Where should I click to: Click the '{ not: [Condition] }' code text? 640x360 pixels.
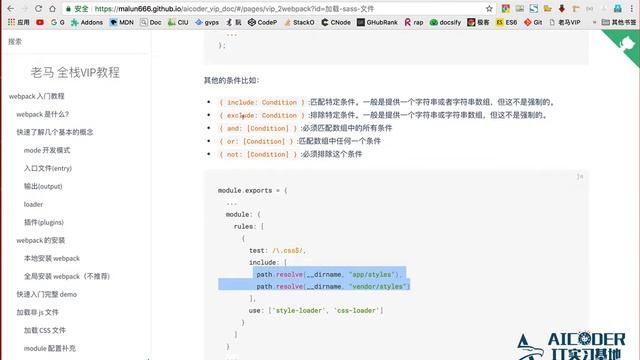tap(258, 155)
